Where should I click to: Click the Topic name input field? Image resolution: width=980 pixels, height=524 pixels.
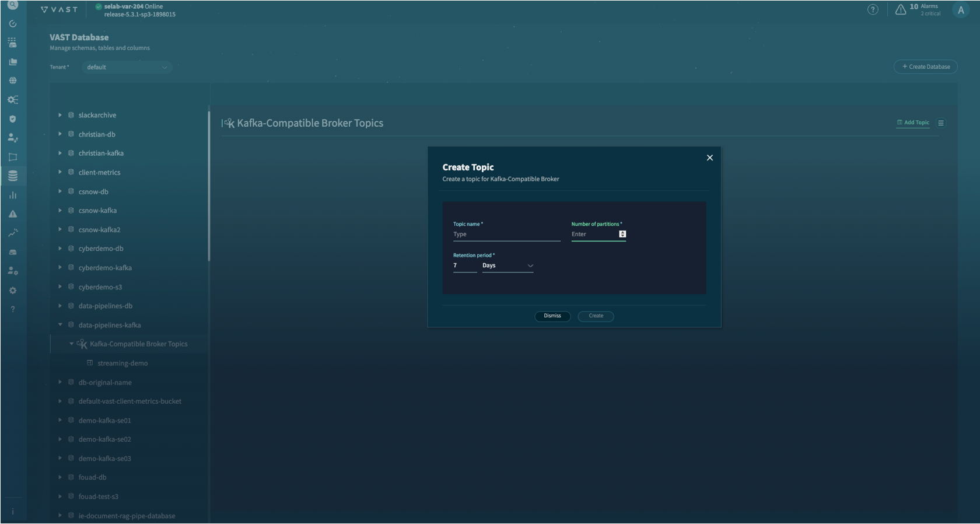[506, 235]
